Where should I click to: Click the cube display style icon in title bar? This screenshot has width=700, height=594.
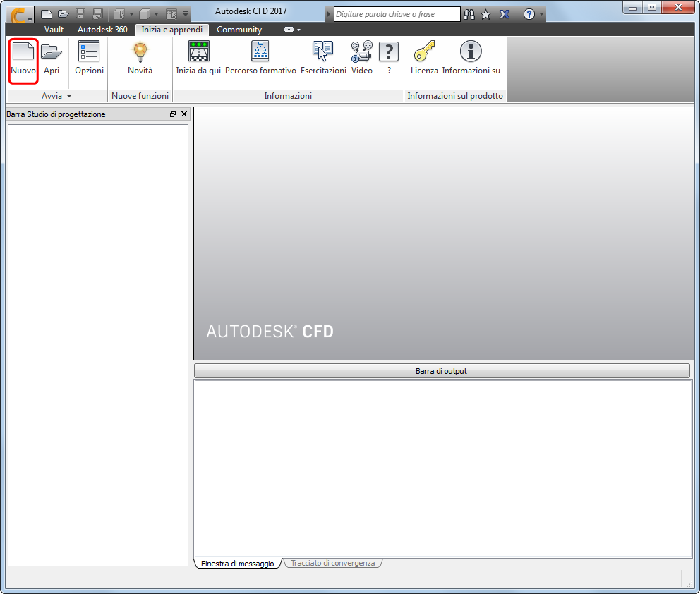144,14
